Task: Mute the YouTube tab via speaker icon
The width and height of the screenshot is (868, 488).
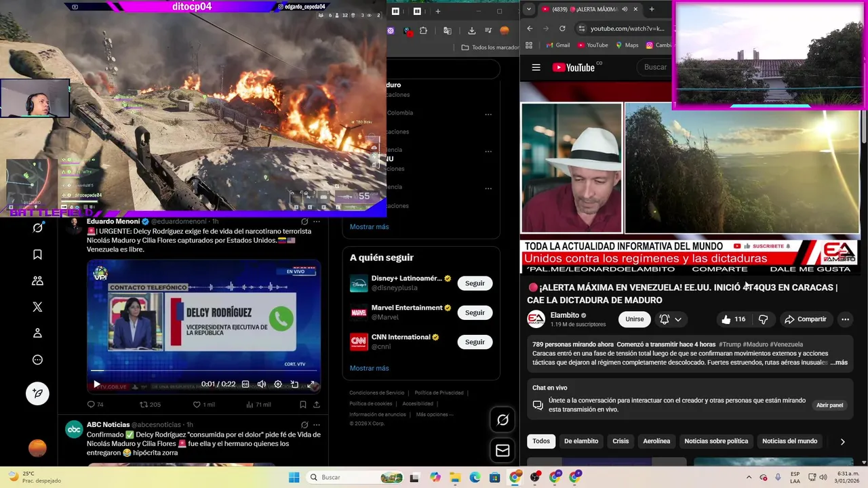Action: [625, 9]
